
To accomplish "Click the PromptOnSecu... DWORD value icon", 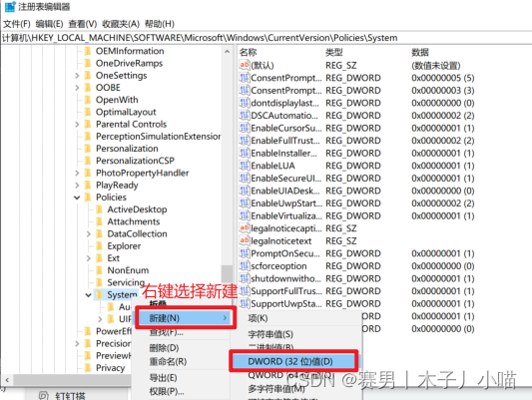I will 245,253.
